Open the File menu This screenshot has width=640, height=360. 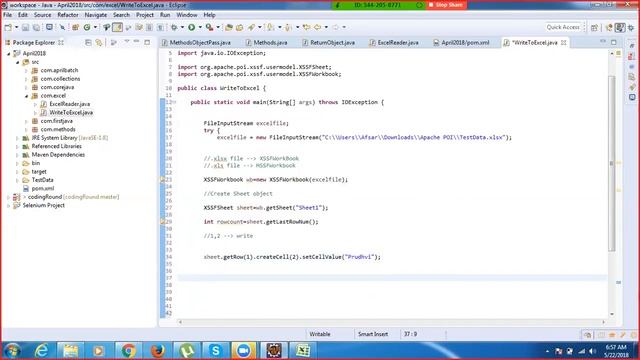7,15
